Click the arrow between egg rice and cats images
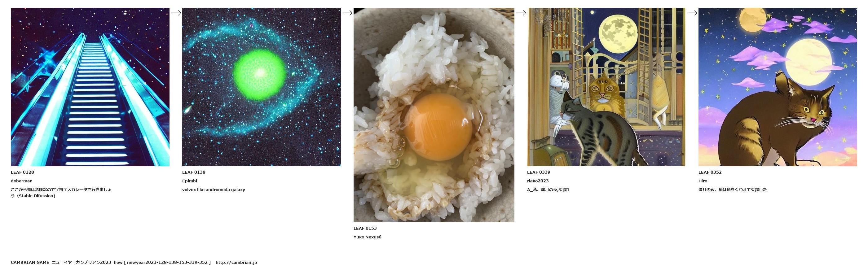868x270 pixels. click(x=521, y=13)
